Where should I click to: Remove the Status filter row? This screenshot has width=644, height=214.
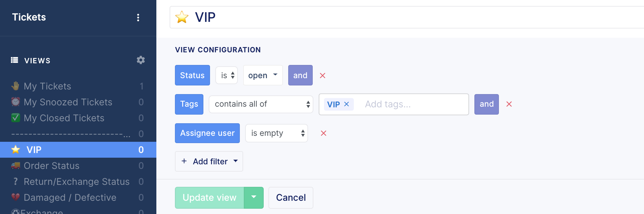pos(322,76)
